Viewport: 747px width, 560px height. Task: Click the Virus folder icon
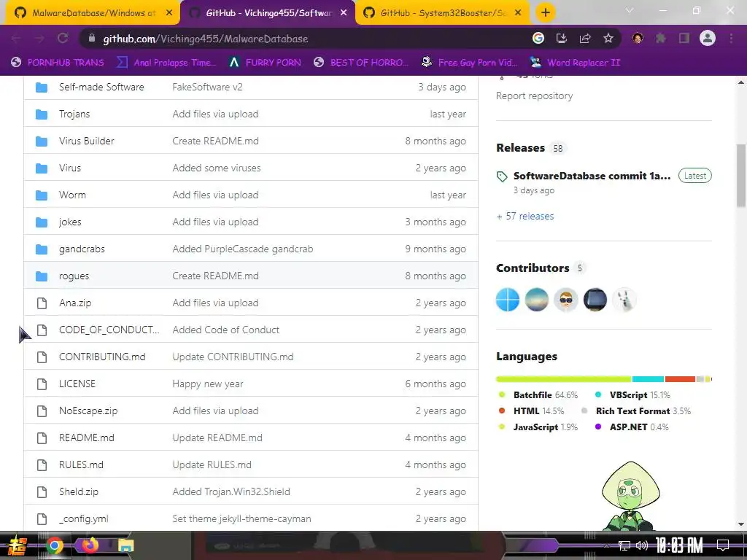[x=42, y=168]
